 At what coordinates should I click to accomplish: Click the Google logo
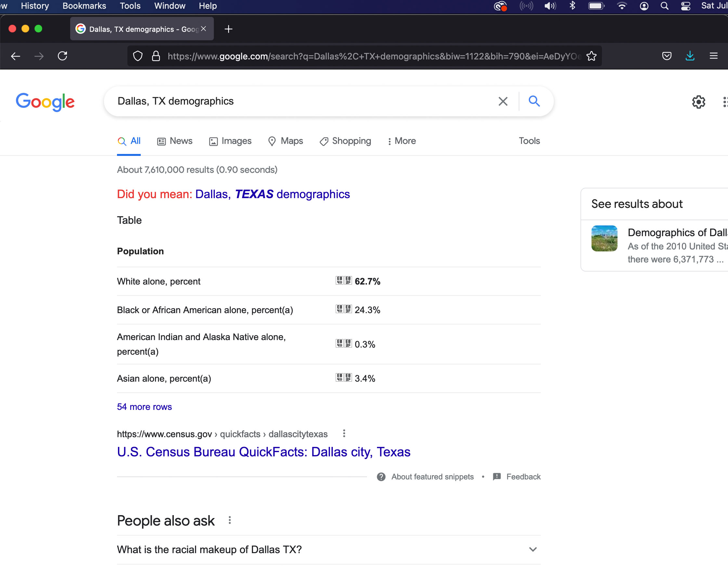[x=45, y=102]
